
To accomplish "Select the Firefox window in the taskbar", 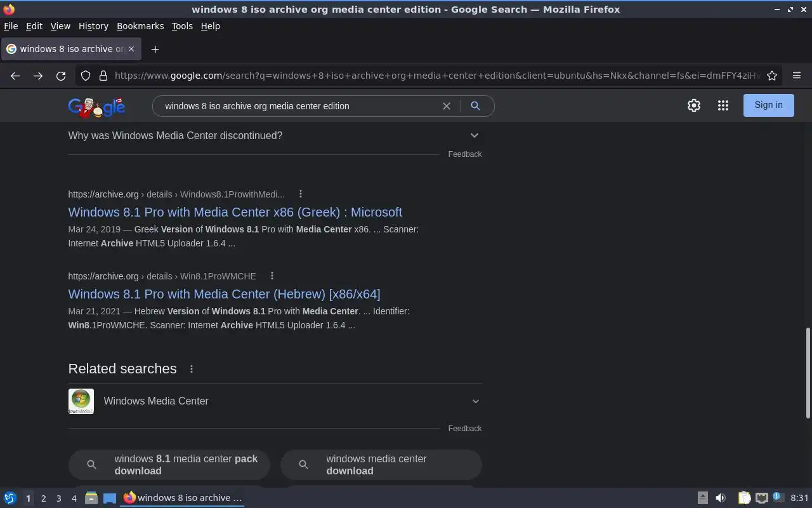I will (x=183, y=498).
